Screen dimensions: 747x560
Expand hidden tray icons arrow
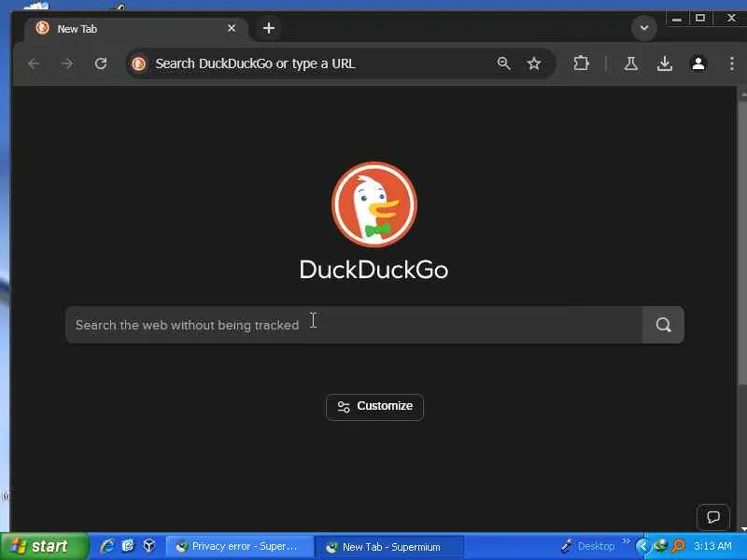point(642,546)
